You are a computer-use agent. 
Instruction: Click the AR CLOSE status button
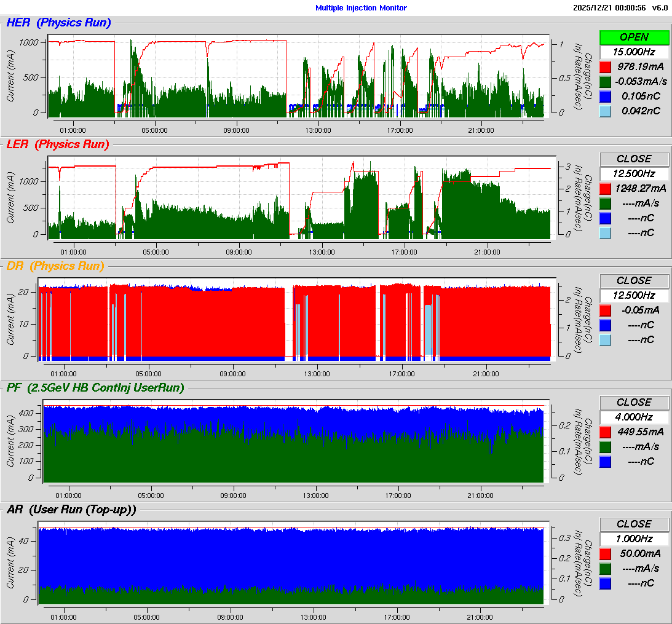tap(634, 524)
